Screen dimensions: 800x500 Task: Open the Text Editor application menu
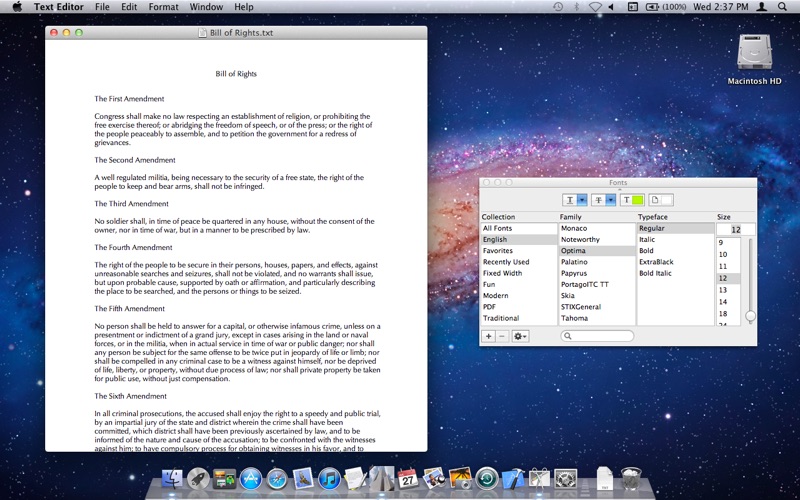pyautogui.click(x=58, y=7)
